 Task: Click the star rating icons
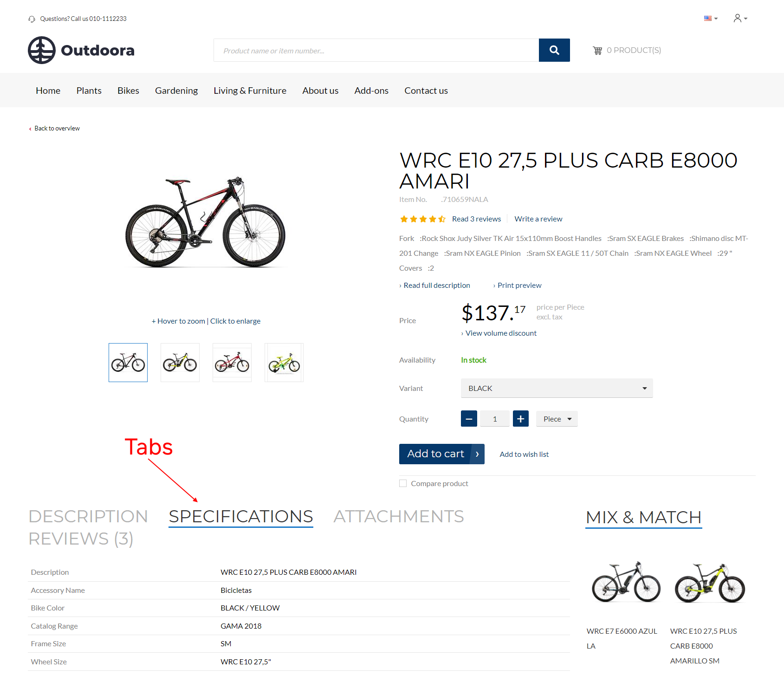point(423,219)
